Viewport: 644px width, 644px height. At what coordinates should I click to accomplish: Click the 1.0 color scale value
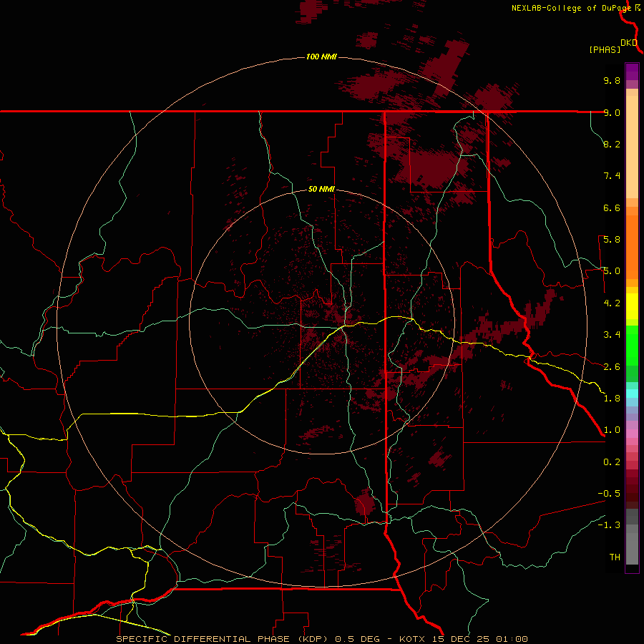(612, 429)
